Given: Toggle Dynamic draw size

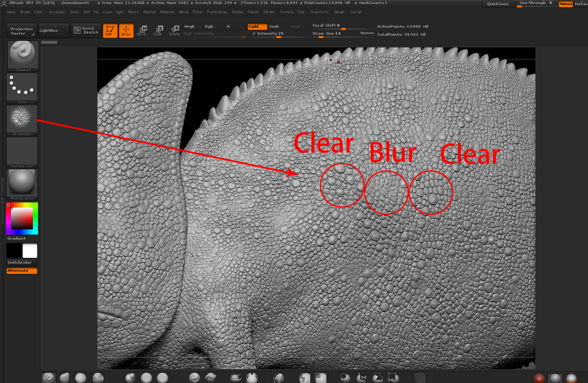Looking at the screenshot, I should [x=367, y=33].
